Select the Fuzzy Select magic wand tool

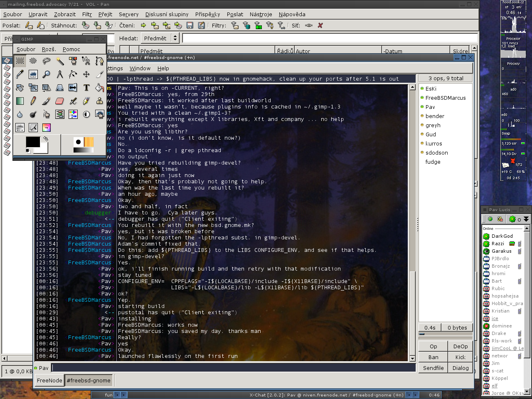pyautogui.click(x=60, y=61)
